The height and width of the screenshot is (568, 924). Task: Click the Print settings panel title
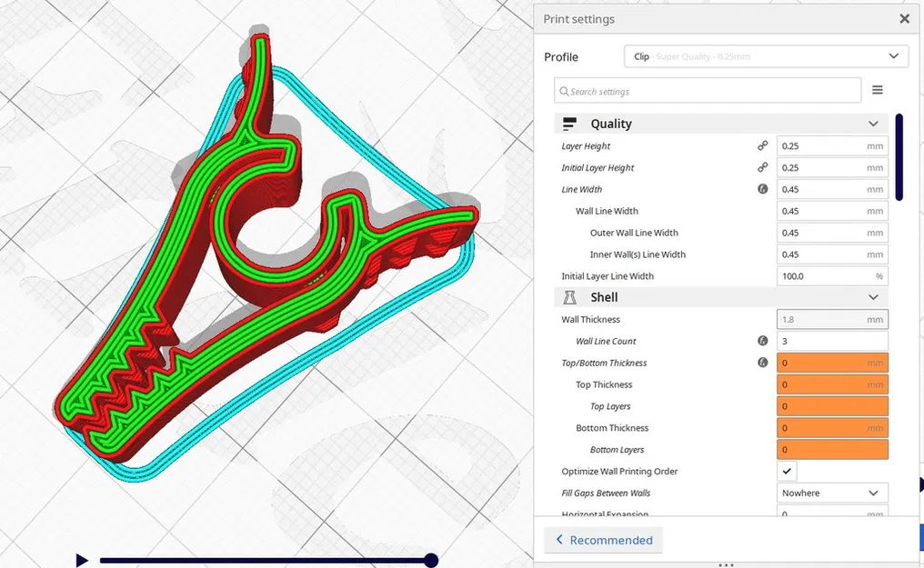pyautogui.click(x=578, y=19)
